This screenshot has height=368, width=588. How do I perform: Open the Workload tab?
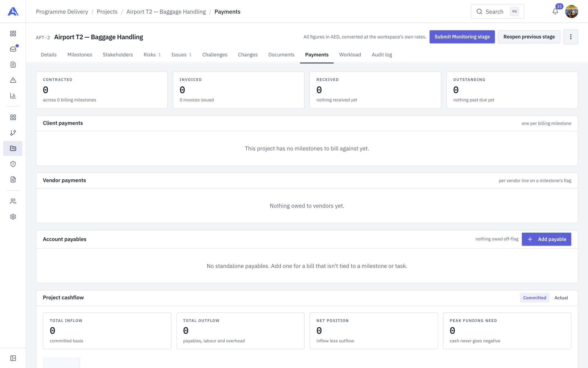pyautogui.click(x=350, y=55)
